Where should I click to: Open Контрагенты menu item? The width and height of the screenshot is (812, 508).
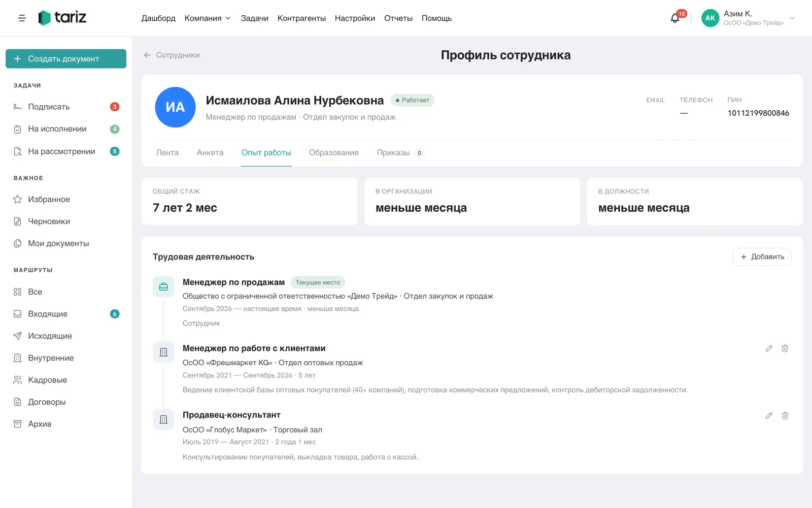(301, 18)
